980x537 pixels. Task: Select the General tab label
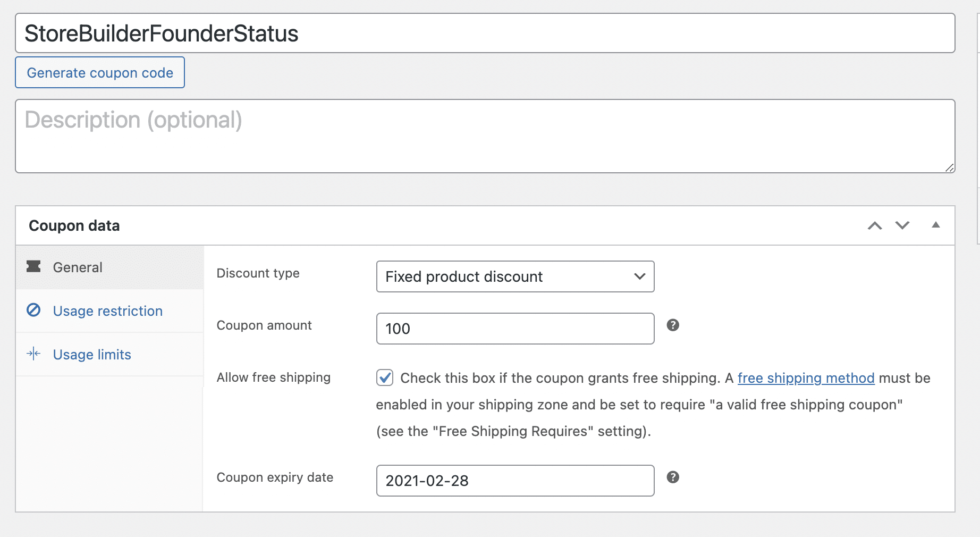click(78, 267)
